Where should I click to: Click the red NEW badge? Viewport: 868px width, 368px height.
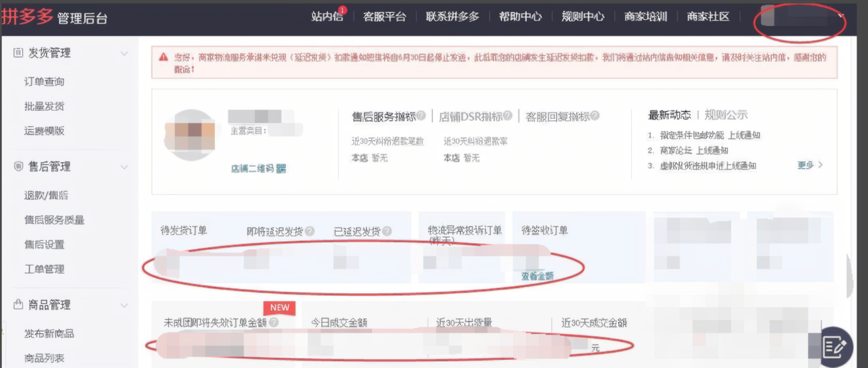(x=280, y=308)
